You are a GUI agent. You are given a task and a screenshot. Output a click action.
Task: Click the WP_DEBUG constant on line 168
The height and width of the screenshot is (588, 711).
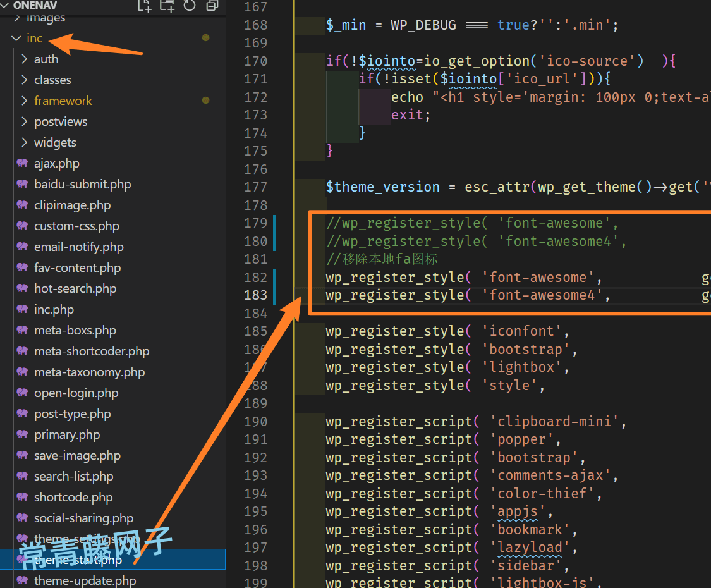tap(423, 25)
